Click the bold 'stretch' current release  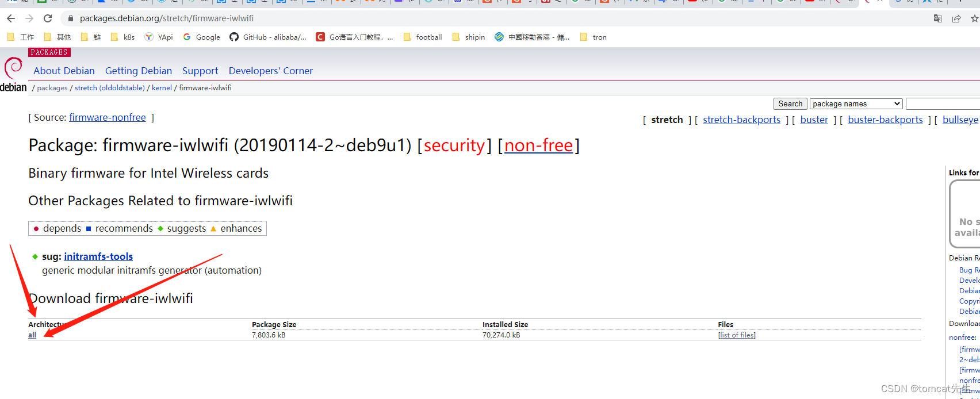667,120
